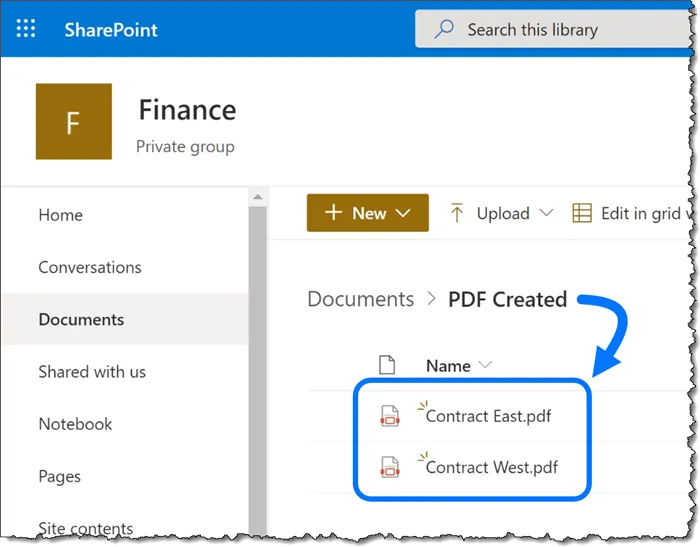Open the app launcher waffle icon

26,29
